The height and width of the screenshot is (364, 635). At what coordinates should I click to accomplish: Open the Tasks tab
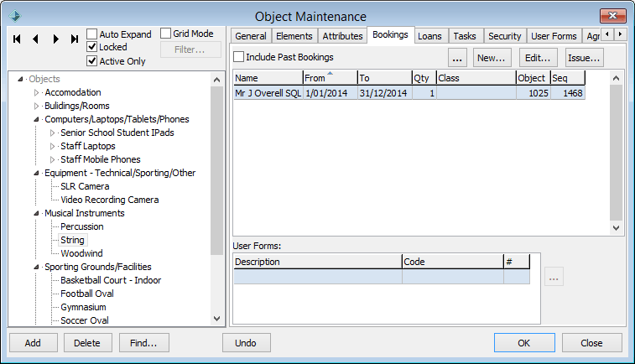tap(465, 36)
